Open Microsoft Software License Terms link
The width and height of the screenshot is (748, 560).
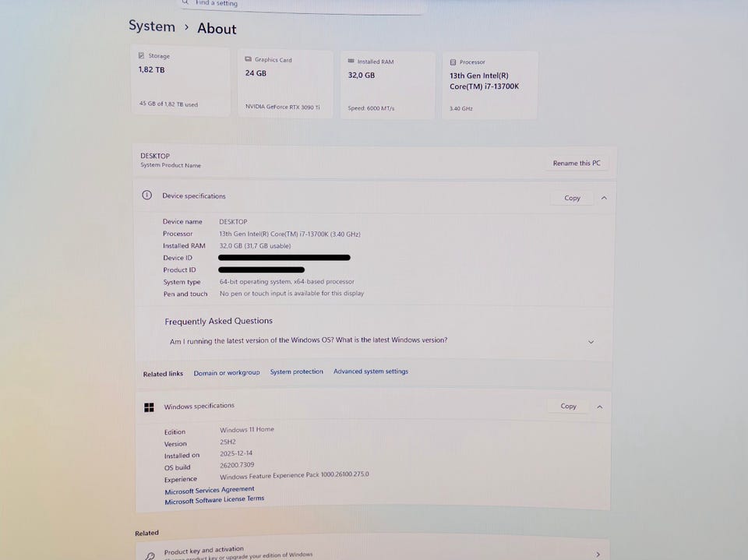tap(214, 500)
